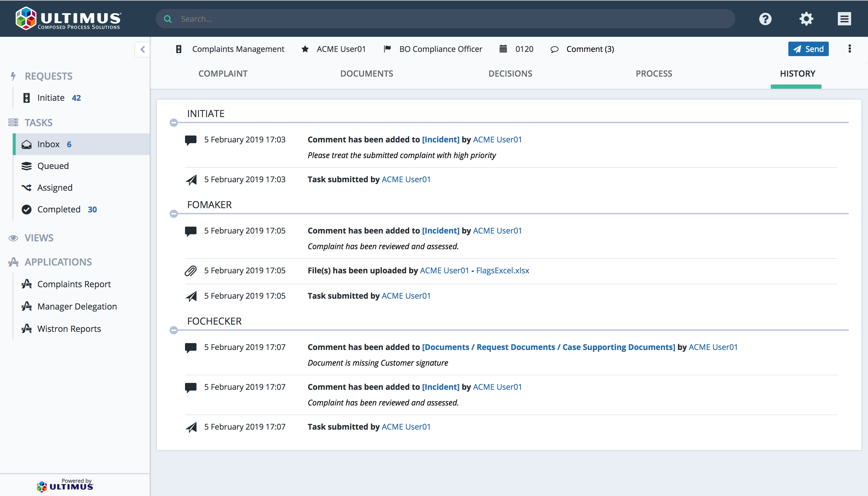Expand the TASKS sidebar group
This screenshot has width=868, height=496.
click(39, 122)
